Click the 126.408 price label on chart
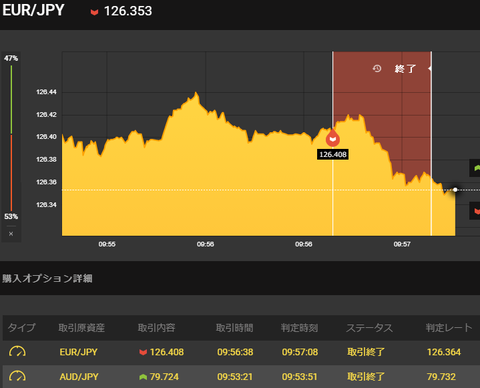The height and width of the screenshot is (388, 480). [333, 154]
